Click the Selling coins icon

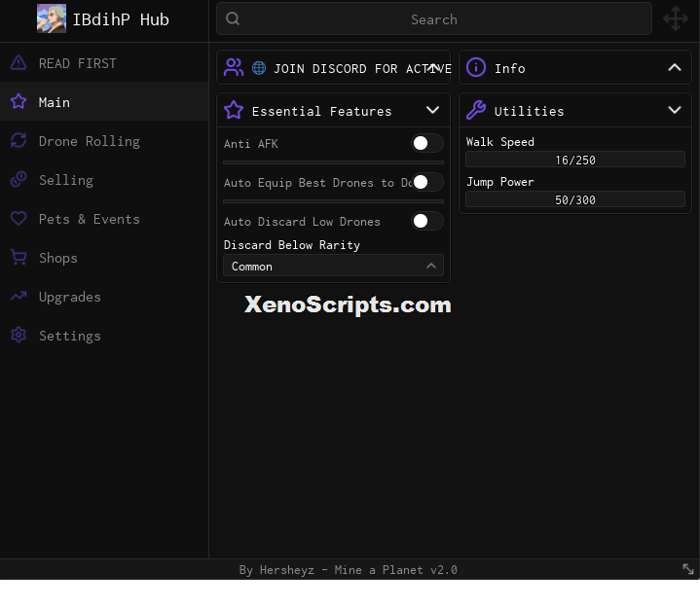click(x=18, y=179)
